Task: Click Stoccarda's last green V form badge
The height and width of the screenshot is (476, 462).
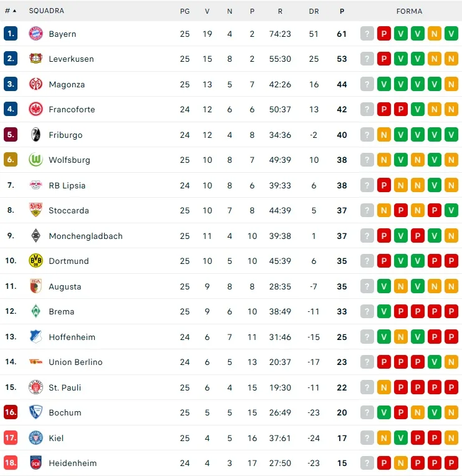Action: [x=451, y=210]
